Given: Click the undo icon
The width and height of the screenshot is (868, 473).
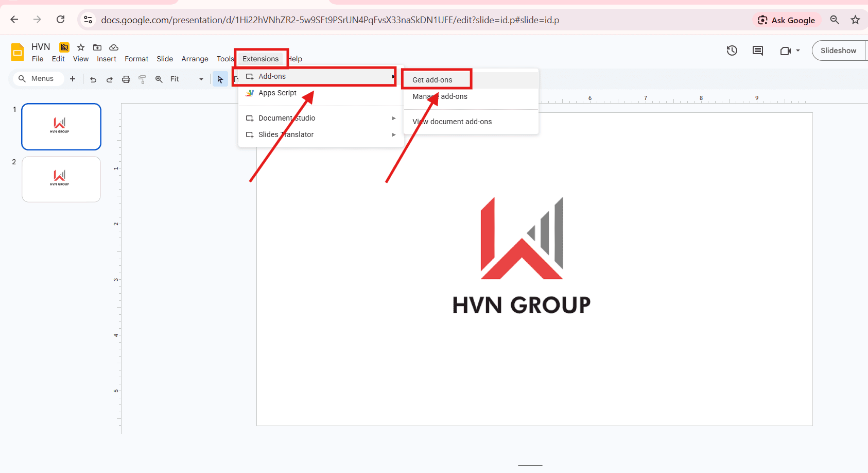Looking at the screenshot, I should (x=93, y=78).
